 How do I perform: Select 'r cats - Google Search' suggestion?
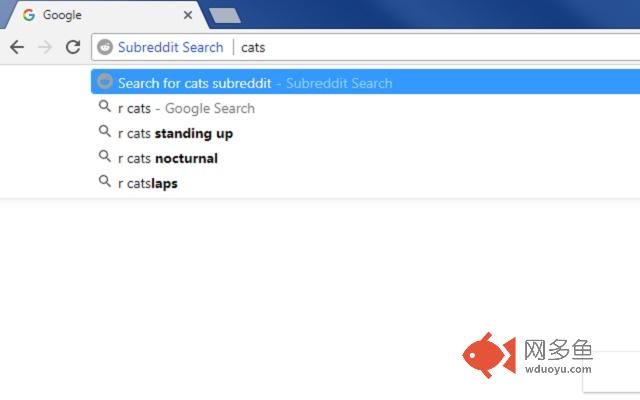pyautogui.click(x=365, y=109)
